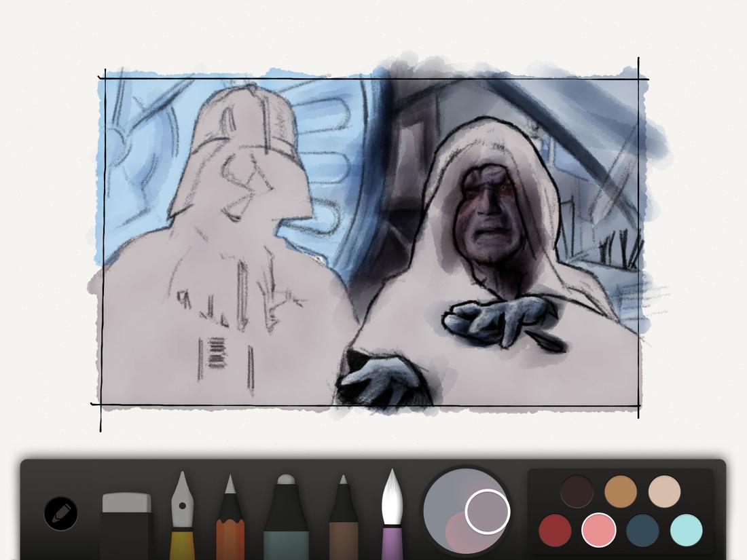
Task: Tap the Darth Vader sketch area
Action: point(224,204)
